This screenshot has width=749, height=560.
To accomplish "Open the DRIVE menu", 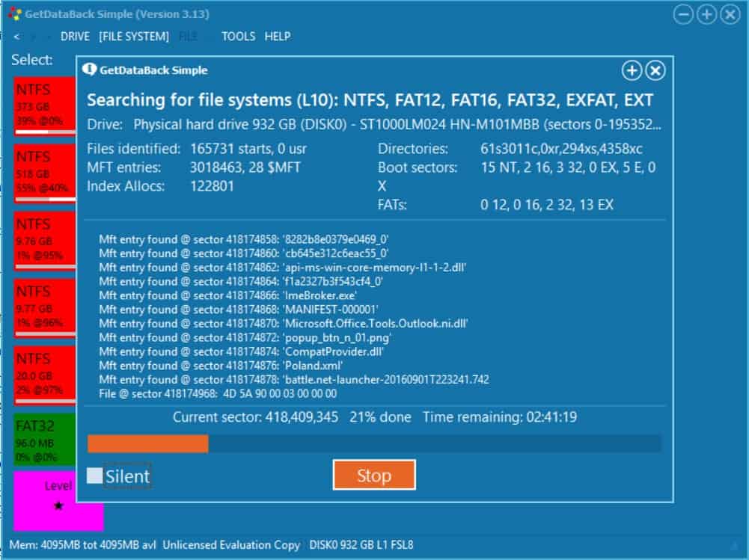I will [75, 37].
